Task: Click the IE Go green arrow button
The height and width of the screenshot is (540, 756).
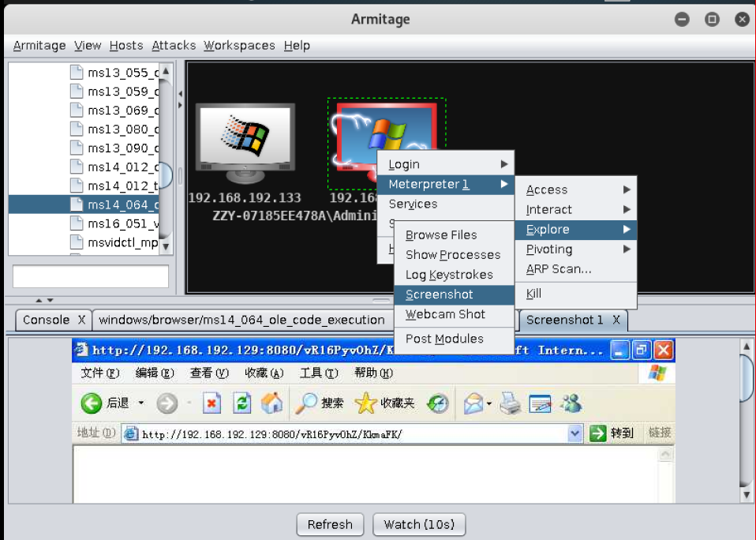Action: tap(597, 433)
